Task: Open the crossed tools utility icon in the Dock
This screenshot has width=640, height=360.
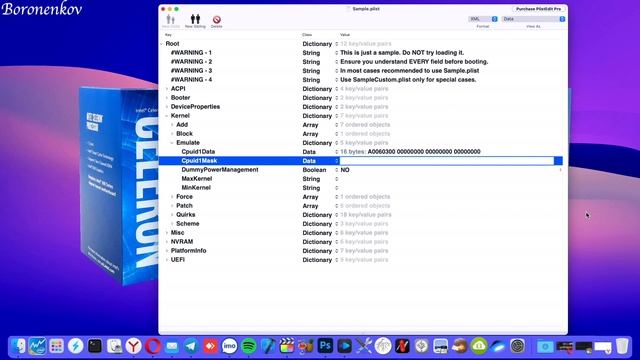Action: pos(364,347)
